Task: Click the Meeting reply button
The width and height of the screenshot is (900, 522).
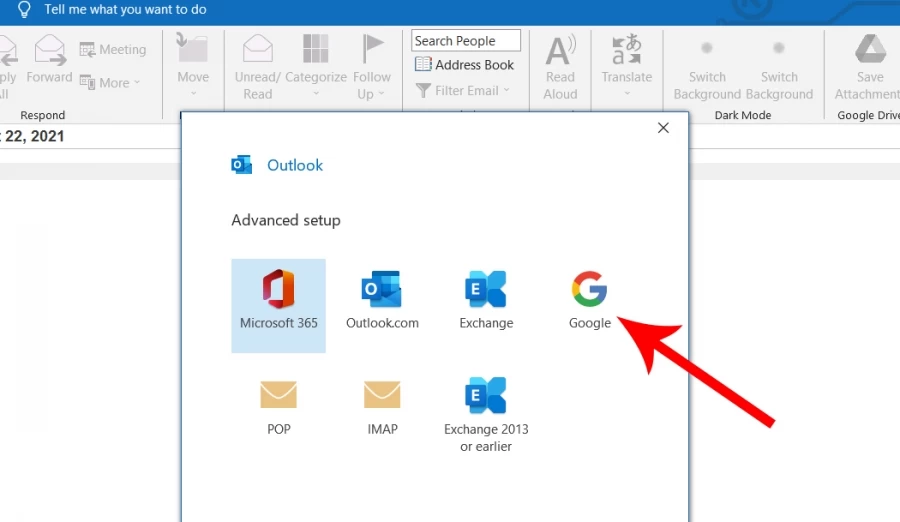Action: [113, 49]
